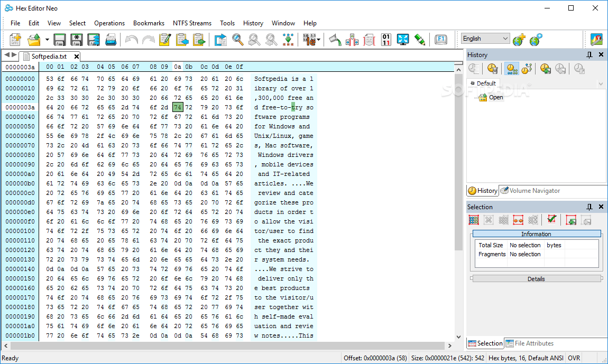The height and width of the screenshot is (364, 608).
Task: Toggle the history tree view clock icon
Action: pyautogui.click(x=527, y=69)
